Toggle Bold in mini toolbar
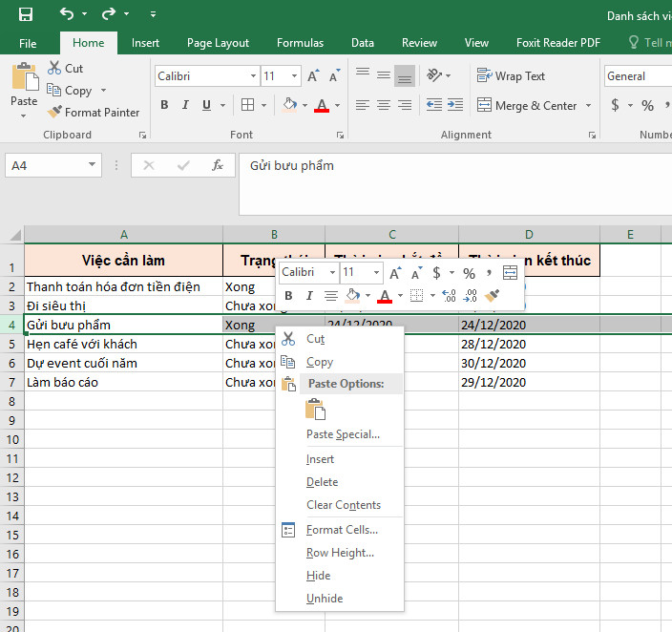 pyautogui.click(x=288, y=296)
